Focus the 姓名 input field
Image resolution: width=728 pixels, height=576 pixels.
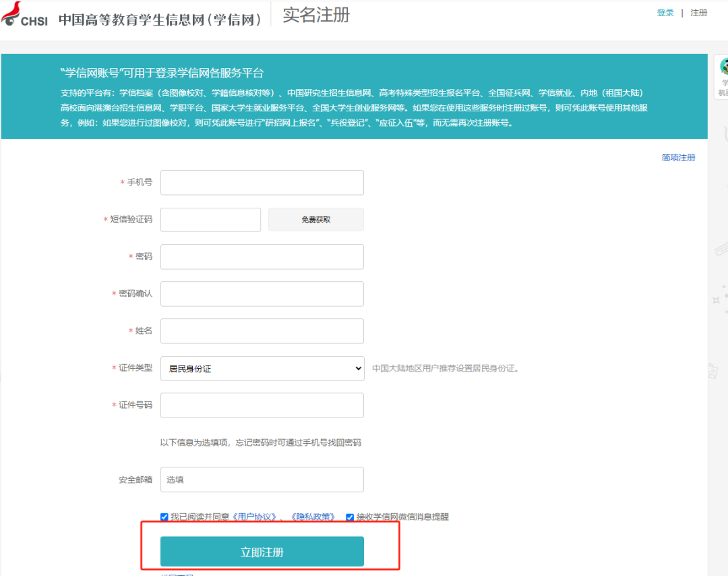pos(262,331)
